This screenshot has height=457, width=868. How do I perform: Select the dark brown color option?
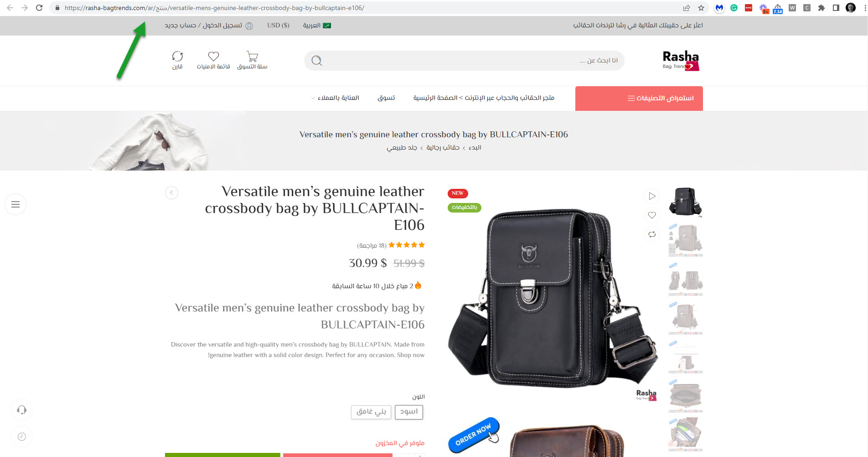click(x=371, y=412)
